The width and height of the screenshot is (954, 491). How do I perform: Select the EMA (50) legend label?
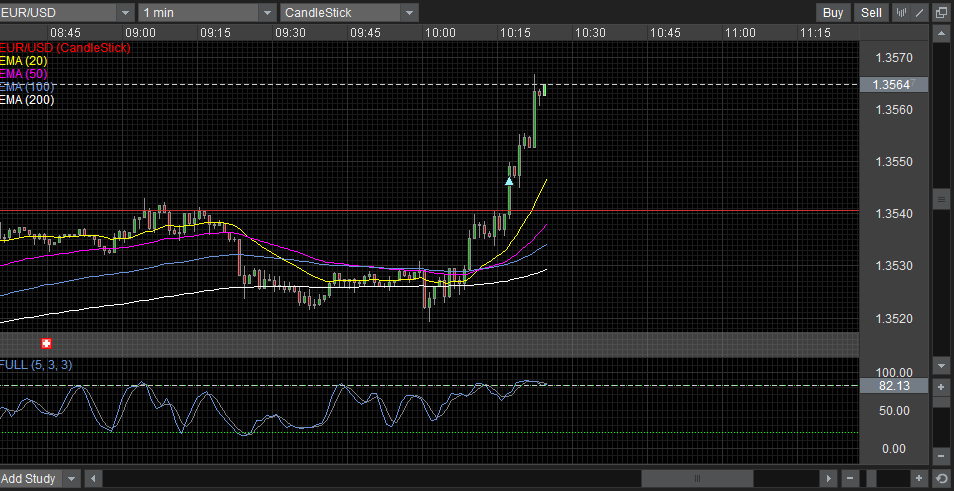[24, 74]
